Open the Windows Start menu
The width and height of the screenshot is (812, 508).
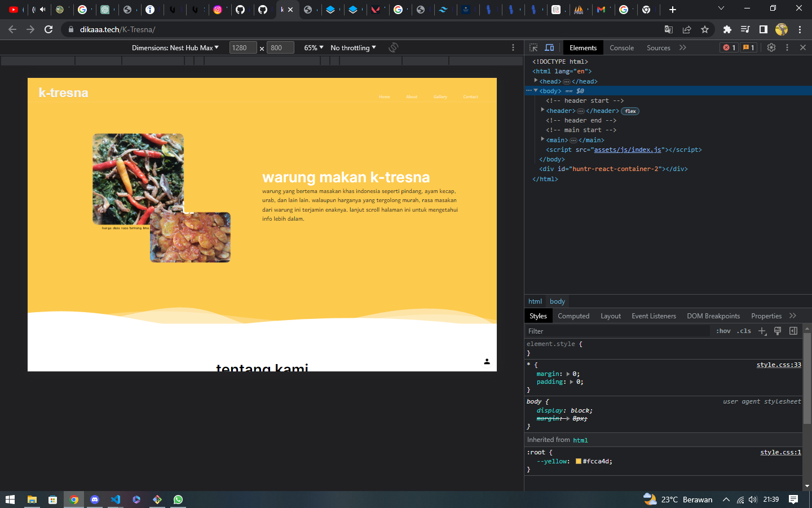click(10, 500)
